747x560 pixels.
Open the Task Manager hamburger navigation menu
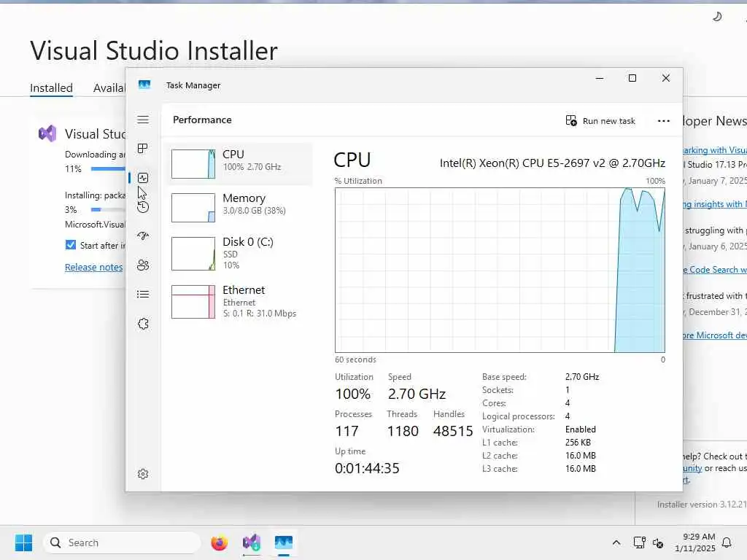pyautogui.click(x=143, y=120)
